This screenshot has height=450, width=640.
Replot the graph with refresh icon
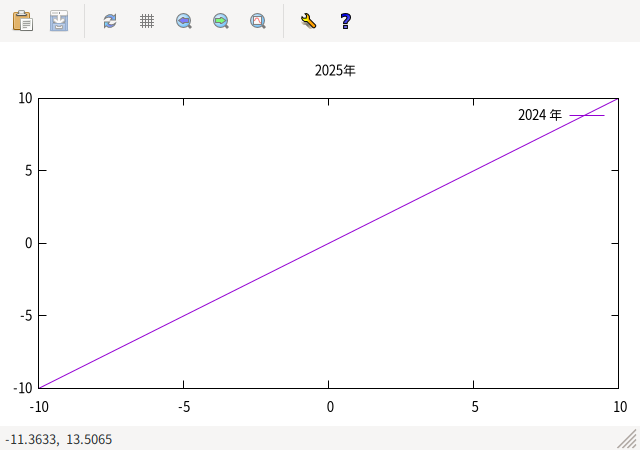click(x=110, y=20)
